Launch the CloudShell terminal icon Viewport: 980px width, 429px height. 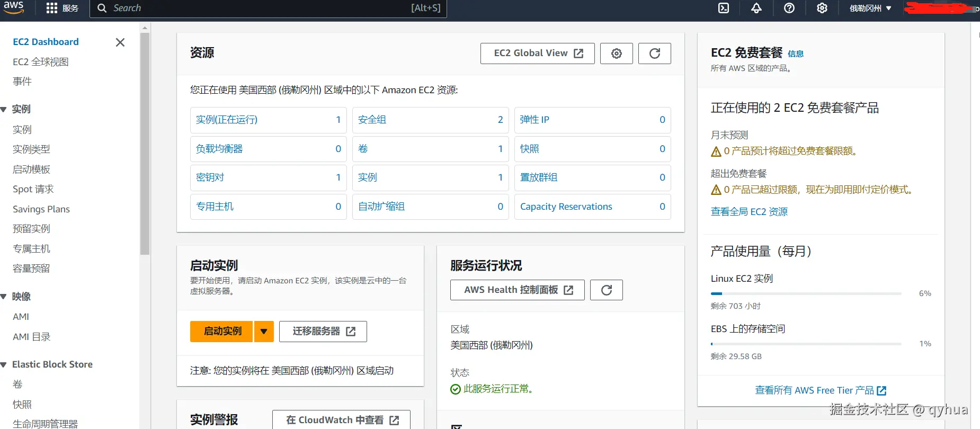tap(724, 8)
